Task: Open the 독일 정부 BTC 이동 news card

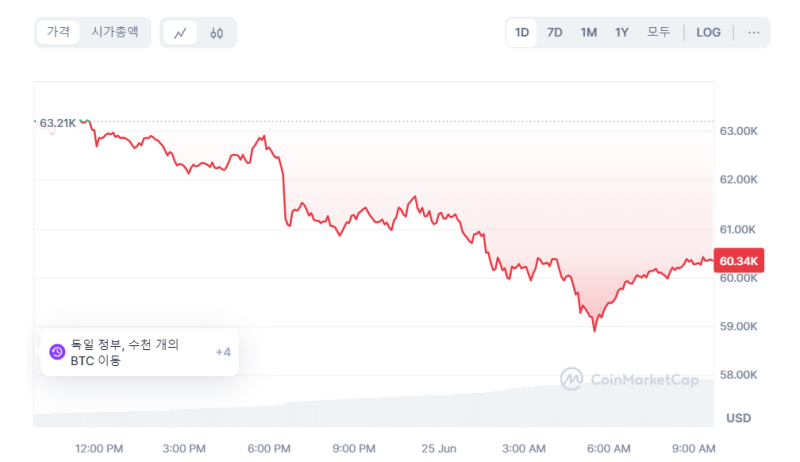Action: coord(139,352)
